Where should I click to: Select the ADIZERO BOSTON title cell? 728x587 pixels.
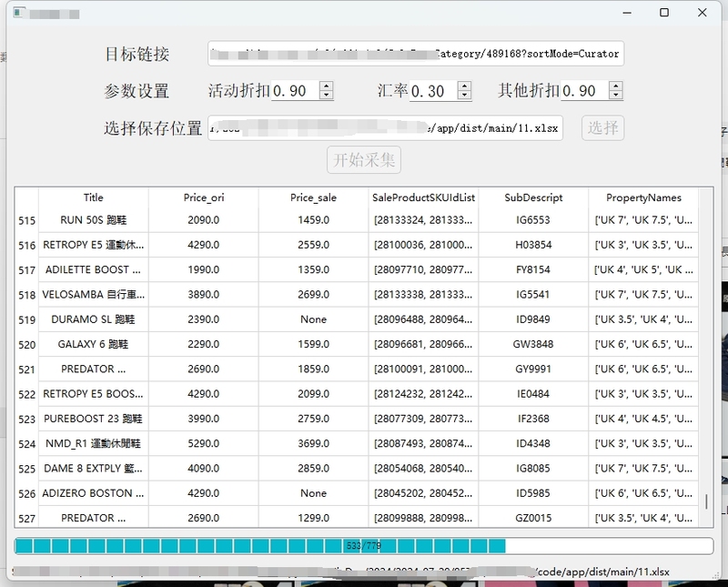[94, 493]
